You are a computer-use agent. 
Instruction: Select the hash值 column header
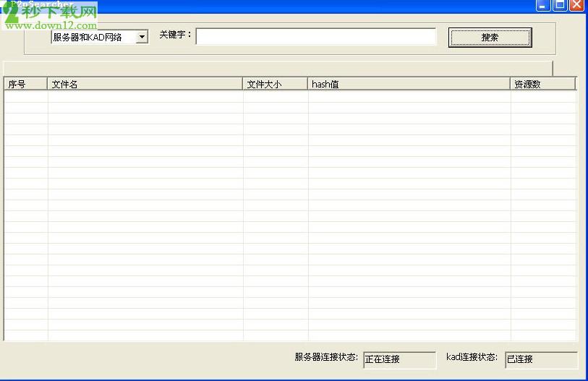(409, 84)
